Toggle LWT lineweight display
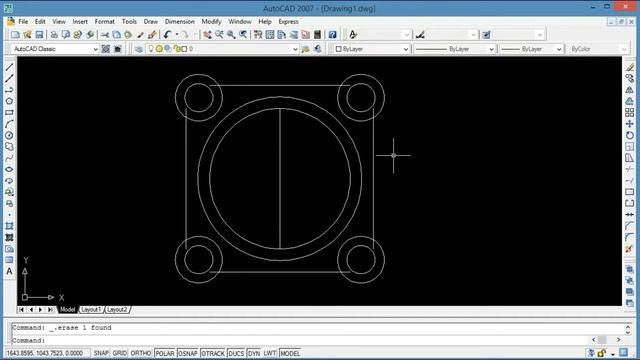The image size is (640, 360). [269, 353]
